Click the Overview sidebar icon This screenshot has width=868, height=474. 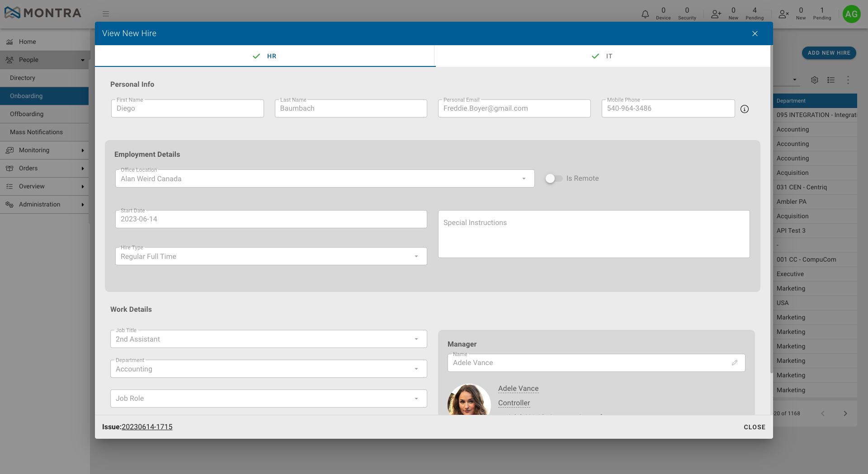tap(9, 186)
